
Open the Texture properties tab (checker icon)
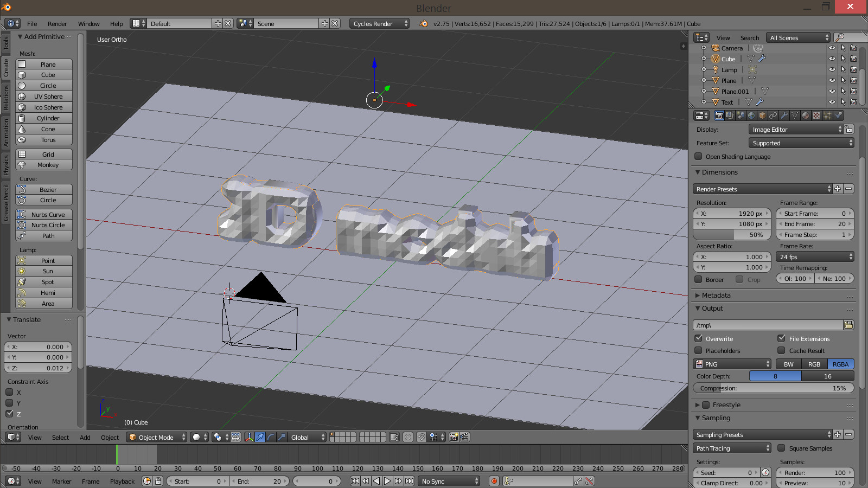816,115
